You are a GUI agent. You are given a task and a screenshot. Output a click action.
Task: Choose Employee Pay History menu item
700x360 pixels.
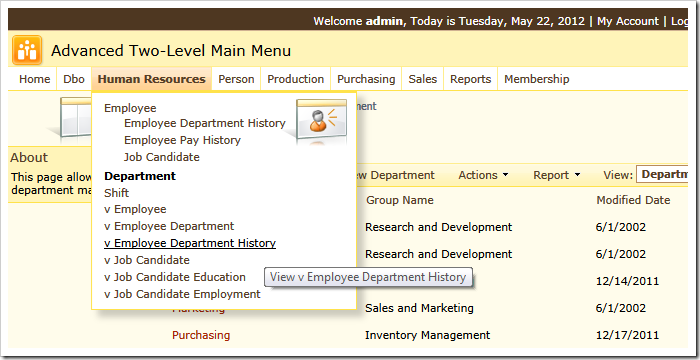(182, 140)
